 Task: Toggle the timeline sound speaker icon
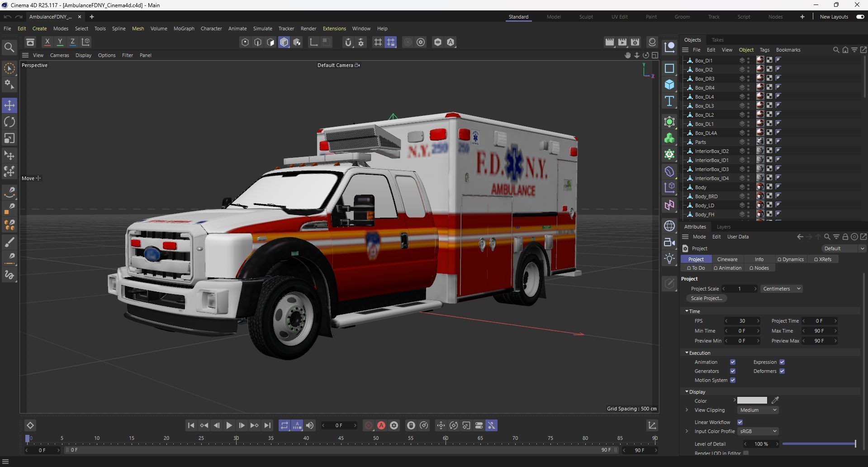click(310, 425)
